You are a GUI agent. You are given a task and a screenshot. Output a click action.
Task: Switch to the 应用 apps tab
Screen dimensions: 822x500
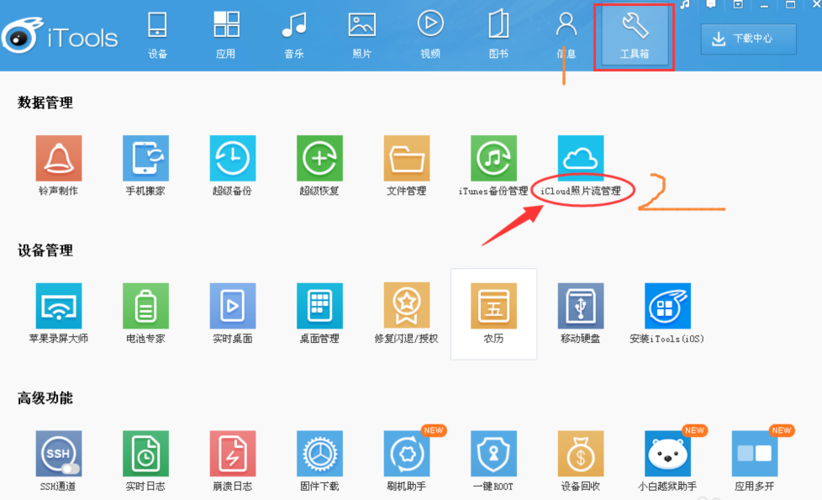[x=226, y=35]
